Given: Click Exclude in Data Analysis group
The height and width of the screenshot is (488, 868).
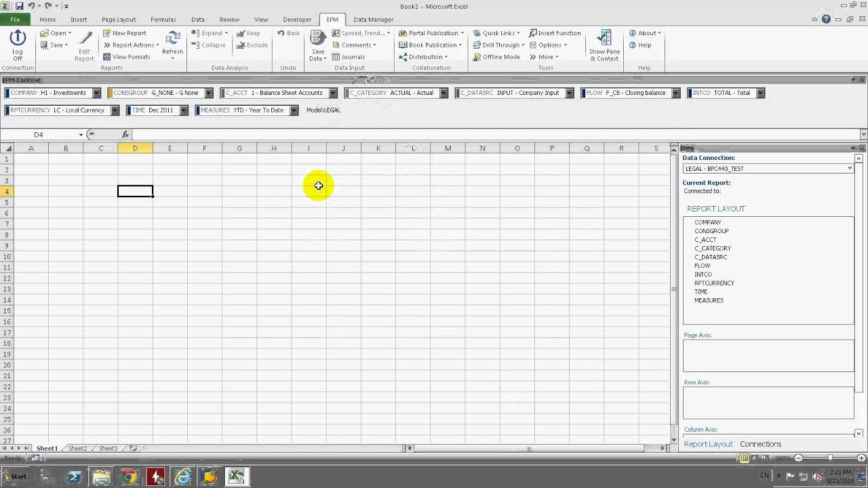Looking at the screenshot, I should 252,45.
